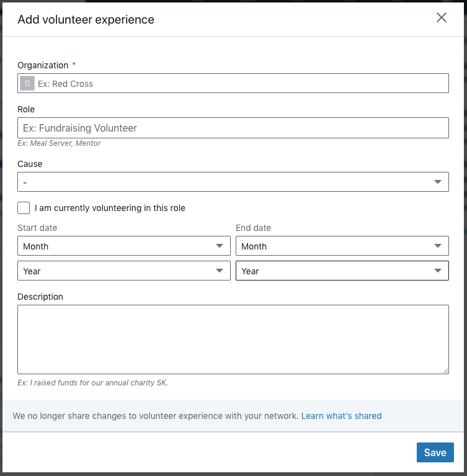Click the End date label

(x=253, y=228)
